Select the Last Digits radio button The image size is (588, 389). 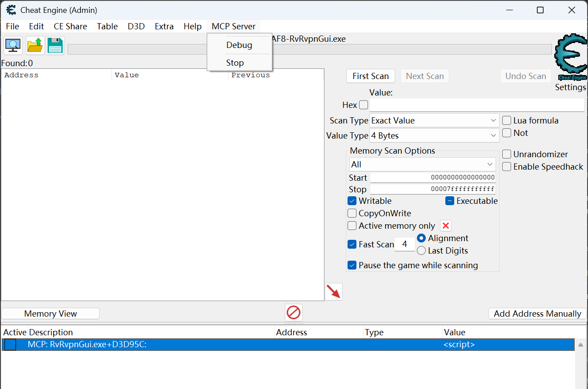click(421, 251)
